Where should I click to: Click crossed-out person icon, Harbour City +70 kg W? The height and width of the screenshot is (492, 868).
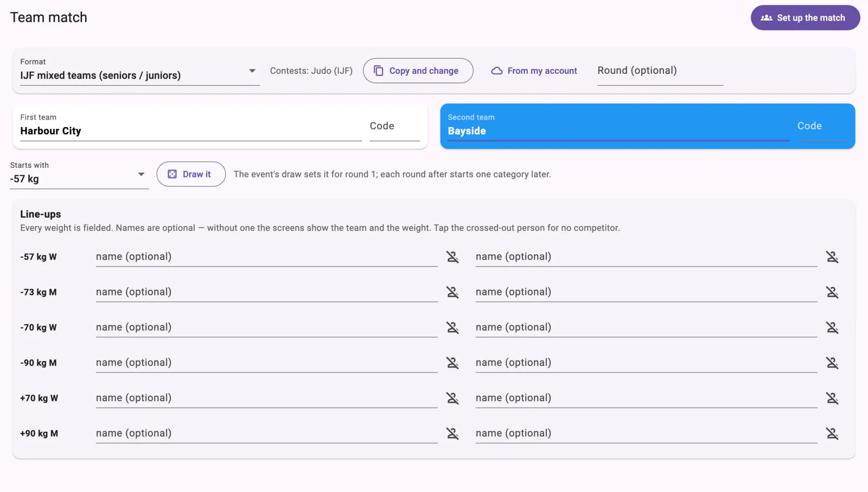tap(452, 398)
